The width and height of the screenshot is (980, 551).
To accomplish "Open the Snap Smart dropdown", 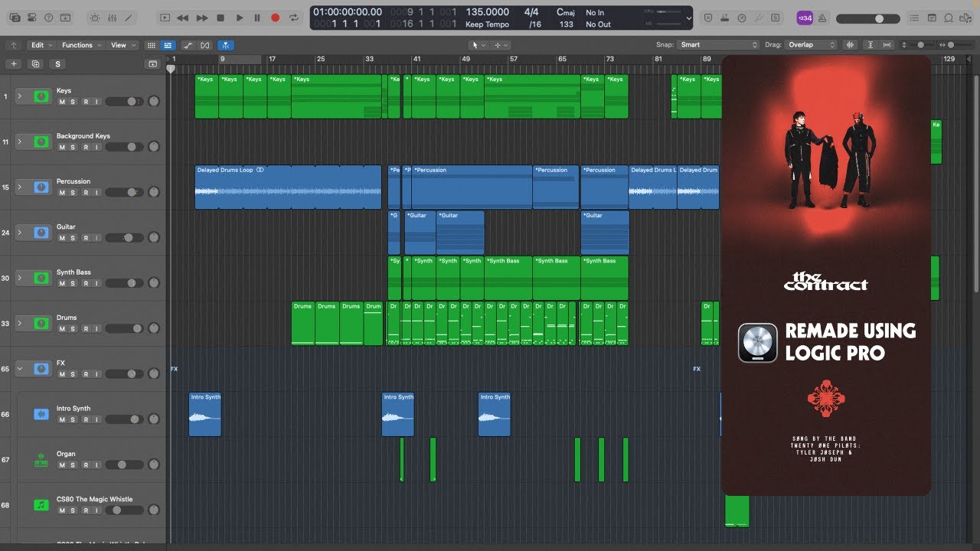I will tap(719, 45).
